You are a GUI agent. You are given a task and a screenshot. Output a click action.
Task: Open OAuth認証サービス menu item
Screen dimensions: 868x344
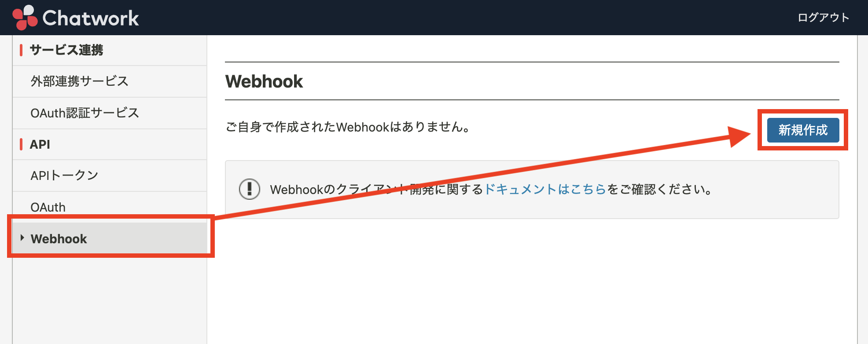[x=110, y=113]
